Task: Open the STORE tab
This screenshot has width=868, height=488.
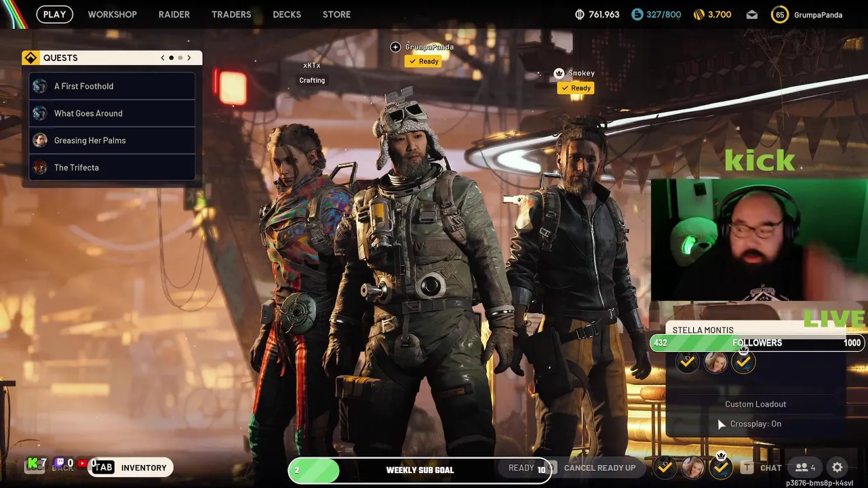Action: [x=337, y=14]
